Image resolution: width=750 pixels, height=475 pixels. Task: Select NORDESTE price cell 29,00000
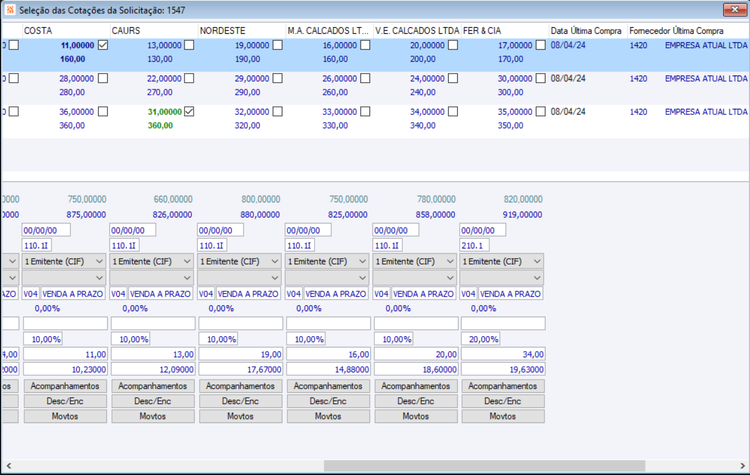[x=252, y=78]
